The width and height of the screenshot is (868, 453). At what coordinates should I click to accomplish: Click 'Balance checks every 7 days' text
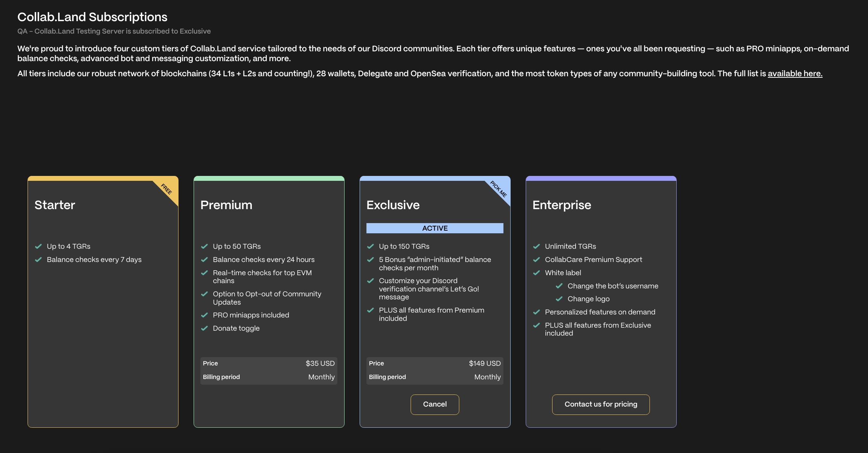point(94,260)
